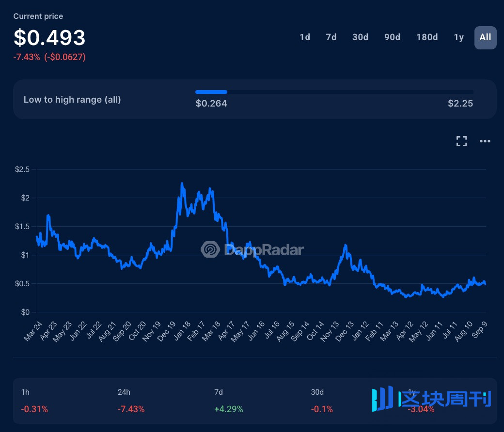Image resolution: width=504 pixels, height=432 pixels.
Task: Open the three-dot chart options menu
Action: pos(485,141)
